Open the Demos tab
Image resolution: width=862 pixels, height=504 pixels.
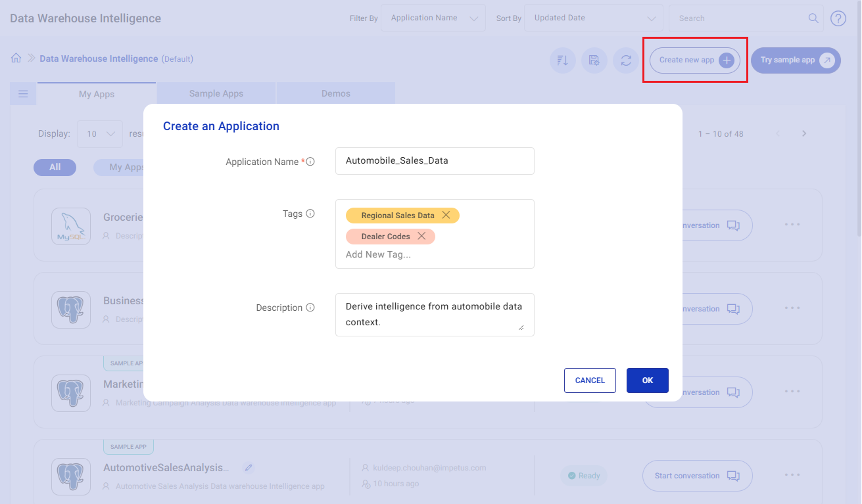point(336,93)
